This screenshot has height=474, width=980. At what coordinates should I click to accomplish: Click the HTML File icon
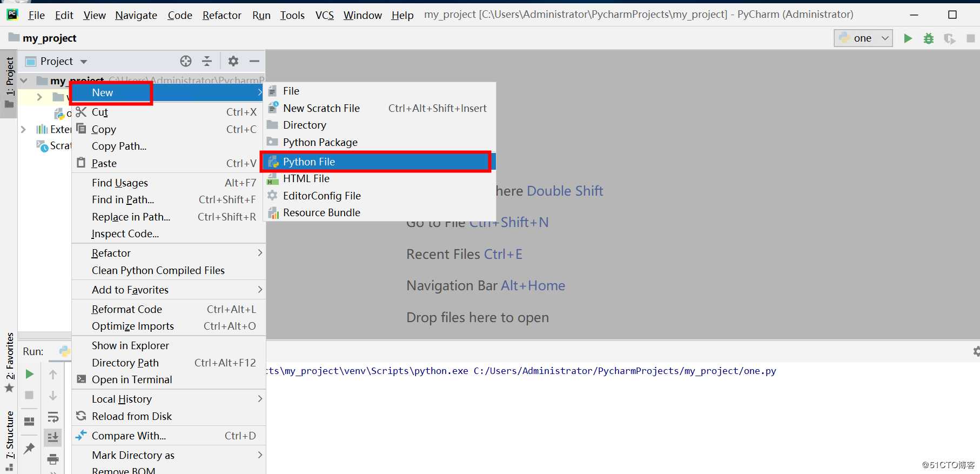click(x=273, y=178)
